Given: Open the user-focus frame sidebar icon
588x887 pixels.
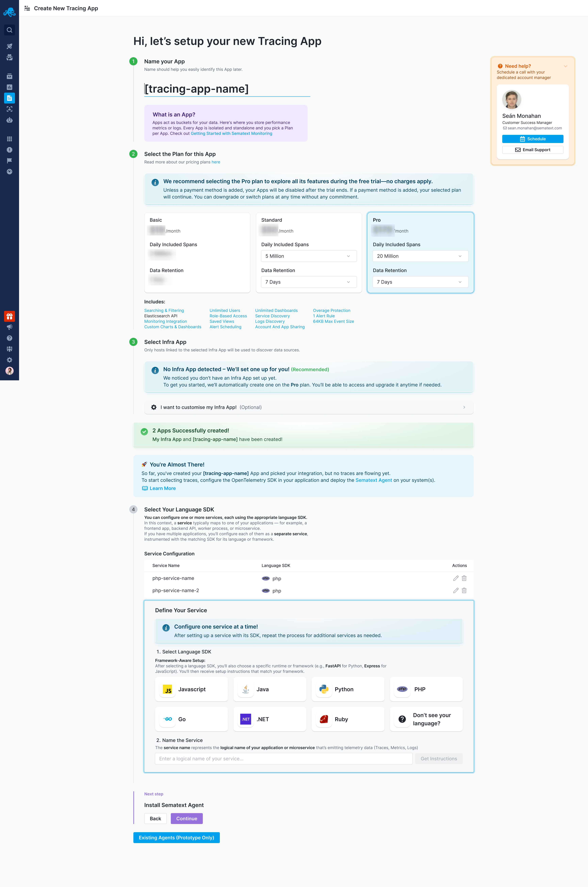Looking at the screenshot, I should (x=9, y=109).
